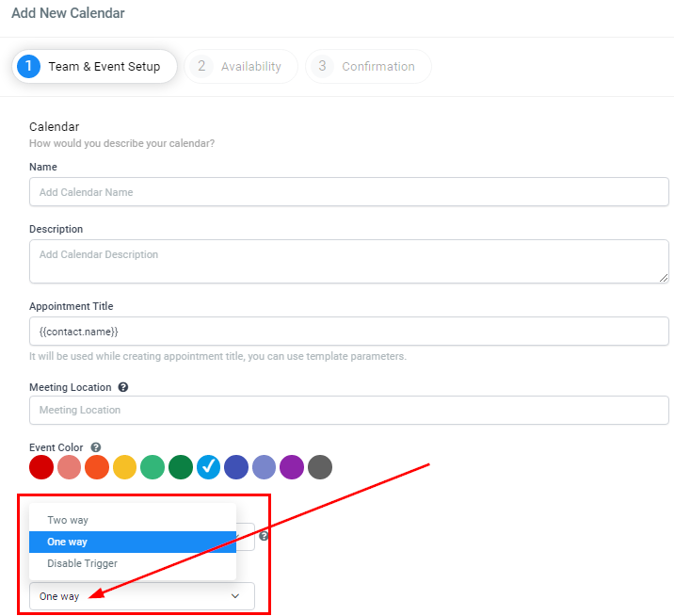Open the Confirmation step tab

(x=368, y=67)
